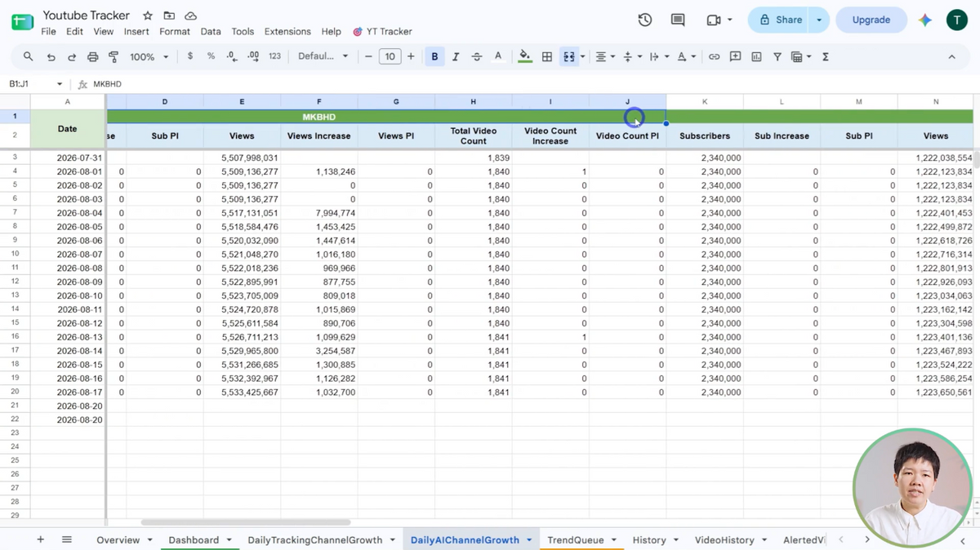Open the Insert menu

pos(136,32)
